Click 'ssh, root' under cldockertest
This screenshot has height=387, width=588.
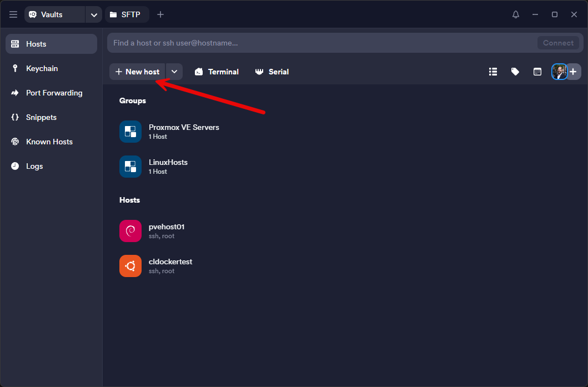click(x=161, y=271)
